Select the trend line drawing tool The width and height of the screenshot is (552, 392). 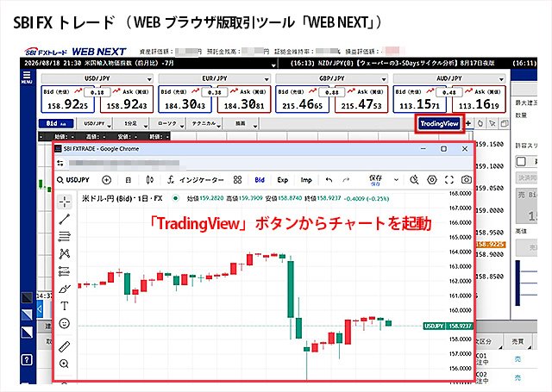(65, 219)
